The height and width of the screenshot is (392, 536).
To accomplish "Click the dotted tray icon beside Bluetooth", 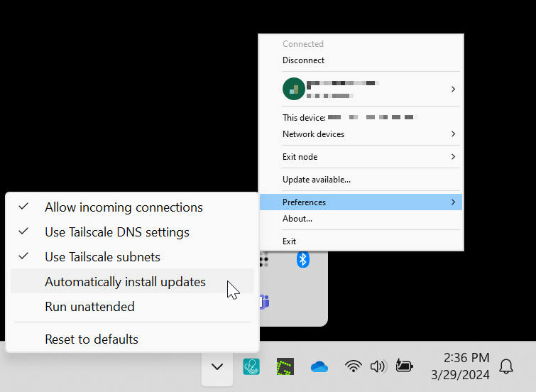I will coord(263,260).
